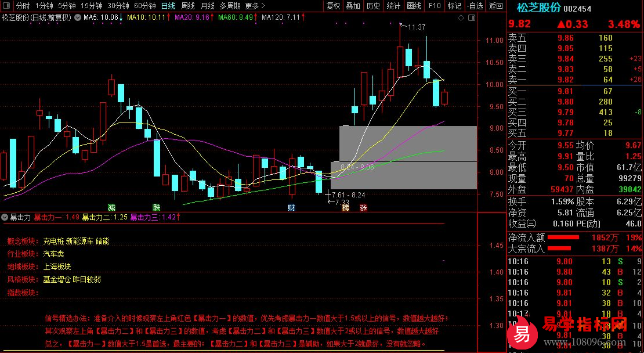Click the MA20: 9.16 label
The image size is (644, 353).
193,17
